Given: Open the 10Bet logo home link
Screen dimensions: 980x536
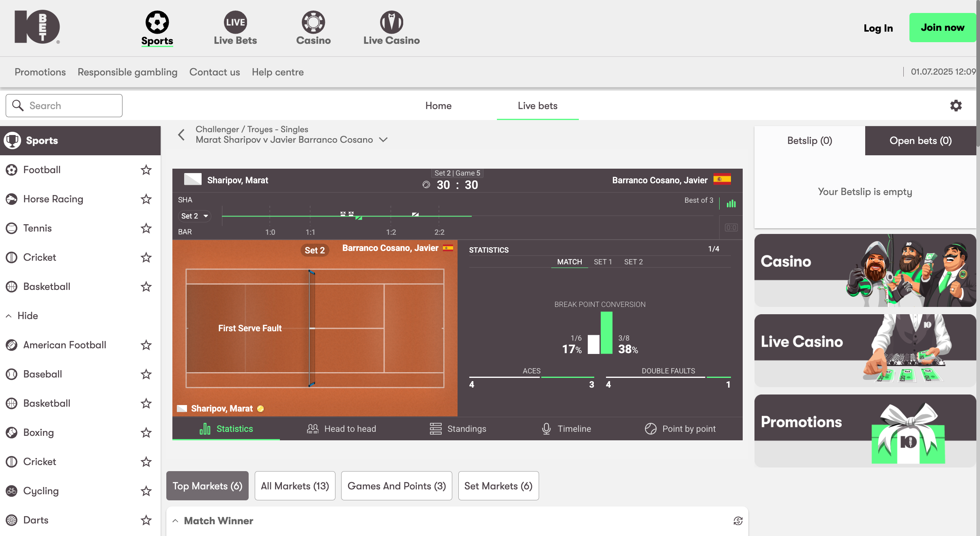Looking at the screenshot, I should click(37, 27).
